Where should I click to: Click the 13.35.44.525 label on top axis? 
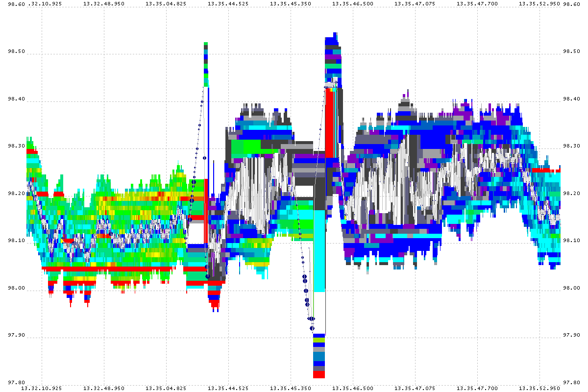(x=228, y=3)
